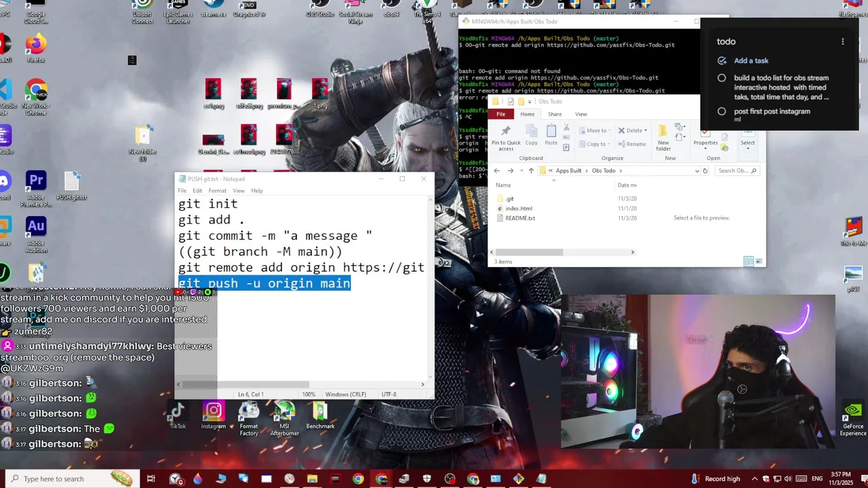The image size is (868, 488).
Task: Click the ENG language indicator in taskbar
Action: point(816,479)
